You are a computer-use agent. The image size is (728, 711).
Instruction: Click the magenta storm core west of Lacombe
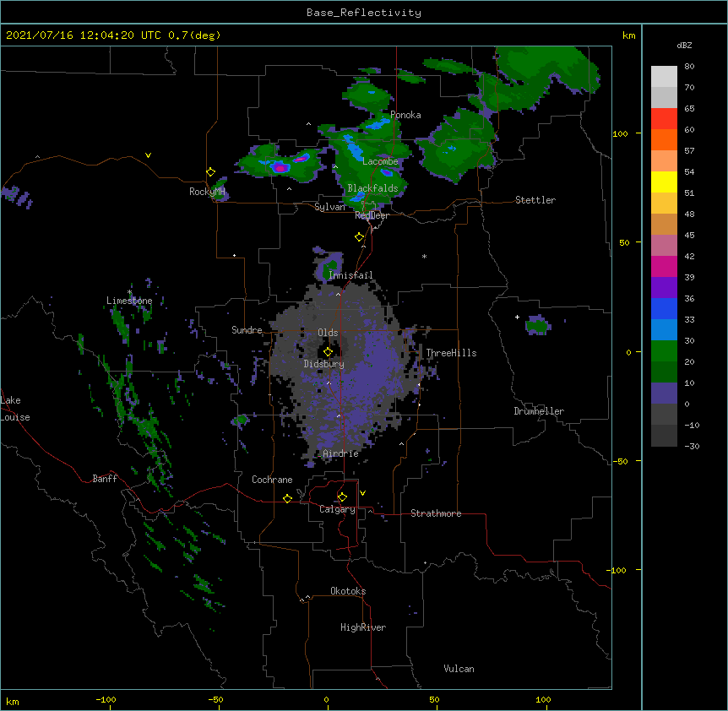click(x=280, y=167)
